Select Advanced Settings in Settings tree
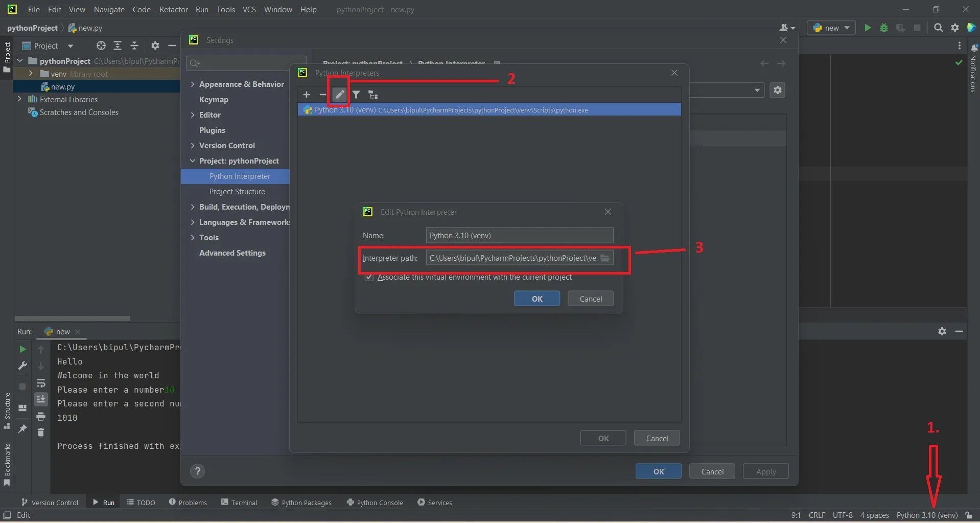Viewport: 980px width, 523px height. pyautogui.click(x=232, y=253)
